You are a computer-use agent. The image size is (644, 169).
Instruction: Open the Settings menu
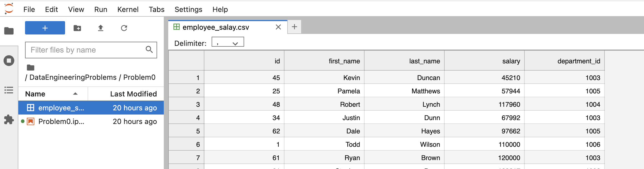pyautogui.click(x=188, y=9)
